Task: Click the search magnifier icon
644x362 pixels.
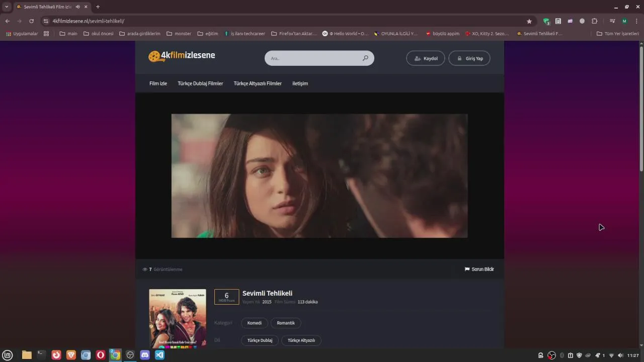Action: (365, 58)
